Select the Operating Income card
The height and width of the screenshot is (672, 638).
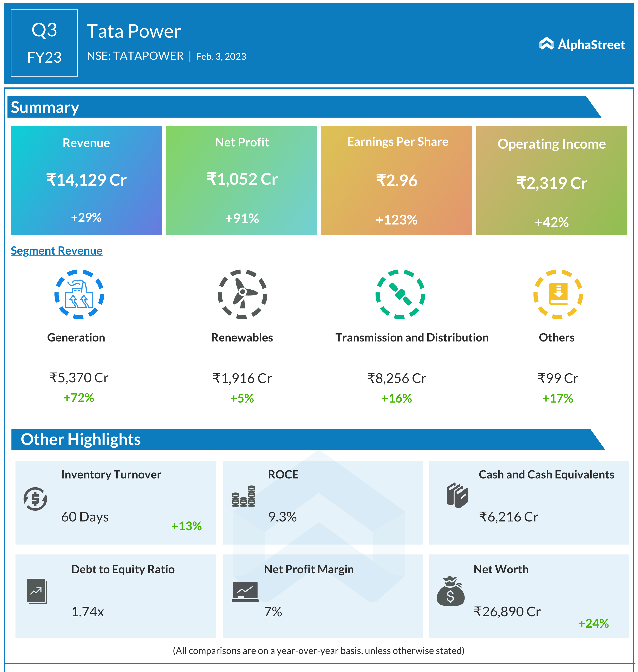click(x=552, y=180)
